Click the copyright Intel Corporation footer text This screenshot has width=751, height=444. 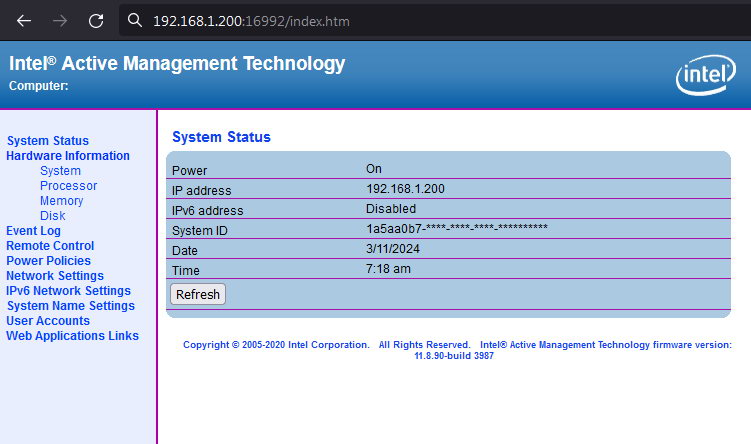[x=276, y=345]
